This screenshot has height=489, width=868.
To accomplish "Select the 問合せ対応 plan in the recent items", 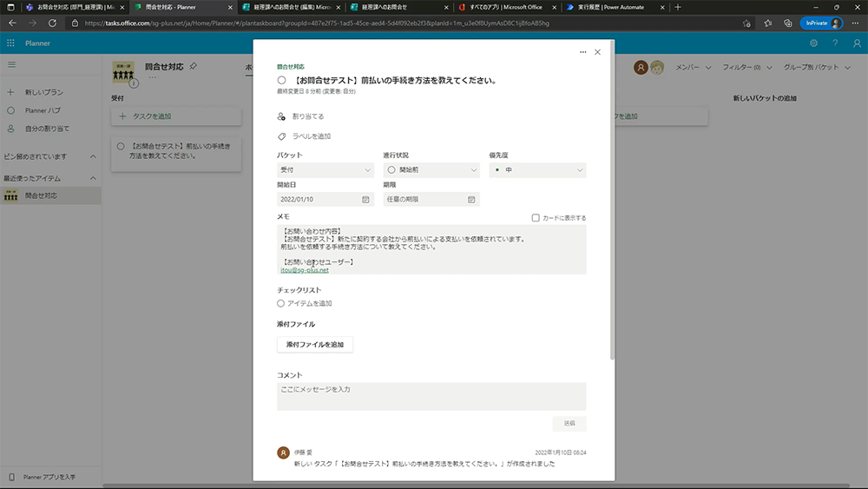I will 50,195.
